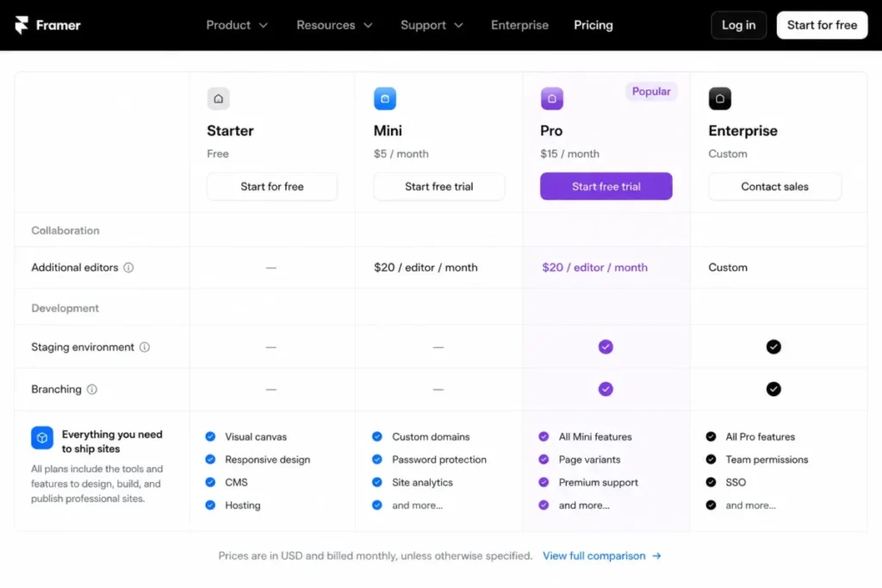Click the Starter plan gray icon
Image resolution: width=882 pixels, height=588 pixels.
click(x=218, y=99)
